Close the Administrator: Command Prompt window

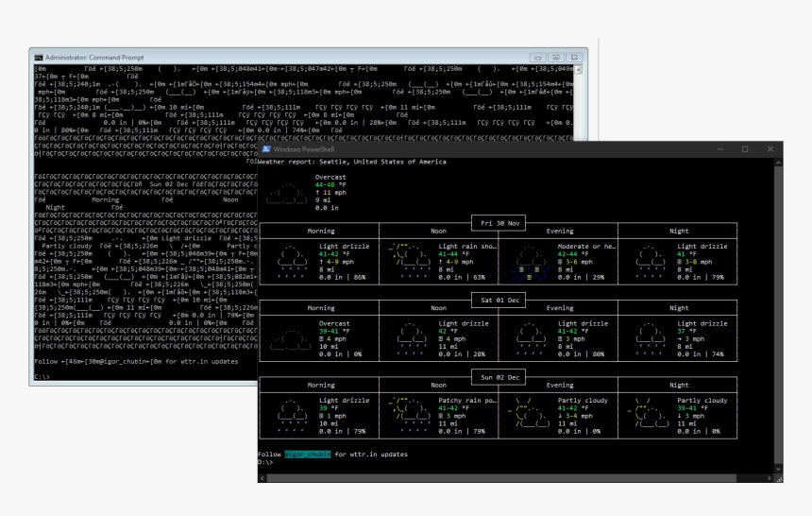point(574,58)
